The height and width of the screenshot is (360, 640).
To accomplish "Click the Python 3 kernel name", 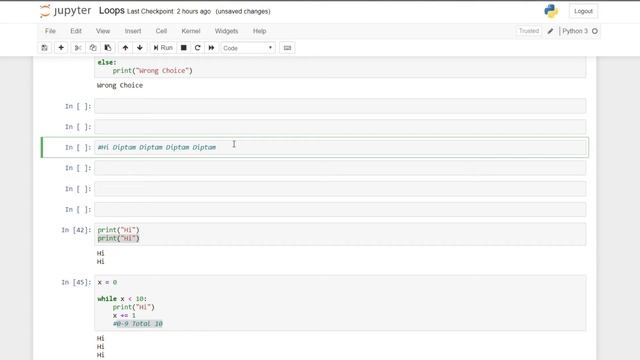I will pyautogui.click(x=575, y=31).
